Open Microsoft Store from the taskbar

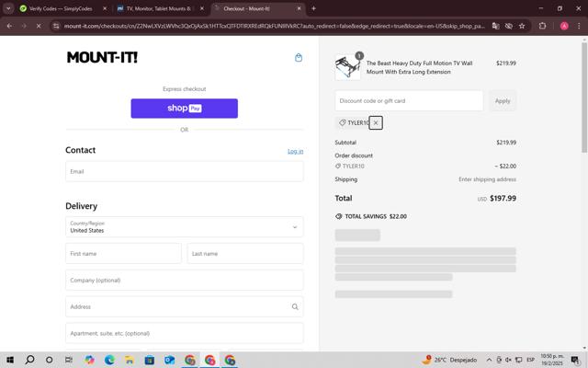(x=149, y=360)
